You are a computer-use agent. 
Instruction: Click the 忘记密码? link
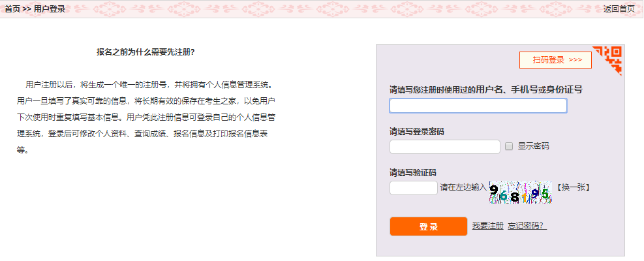(527, 226)
